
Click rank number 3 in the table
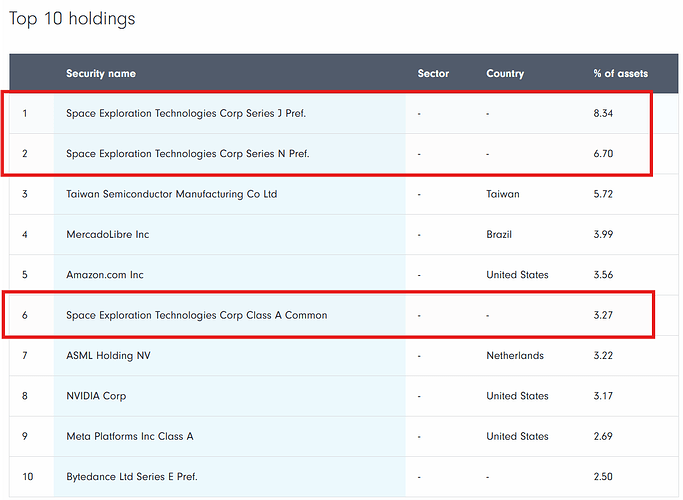[x=25, y=194]
